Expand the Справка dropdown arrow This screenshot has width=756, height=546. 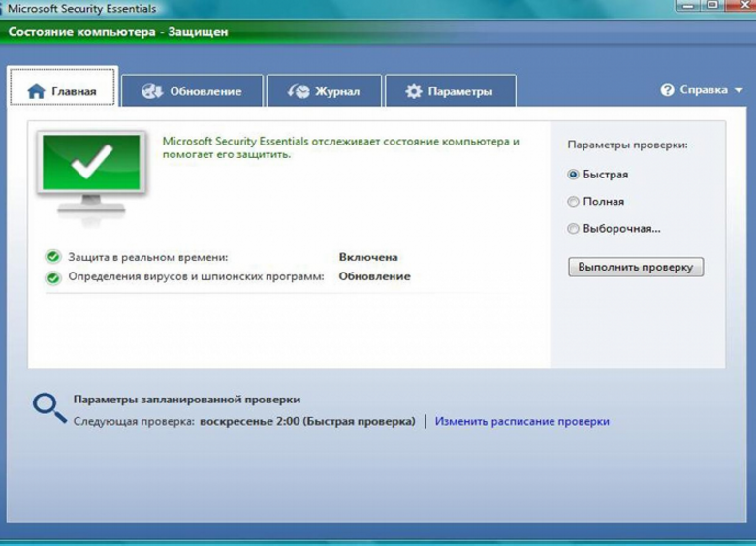click(x=739, y=90)
